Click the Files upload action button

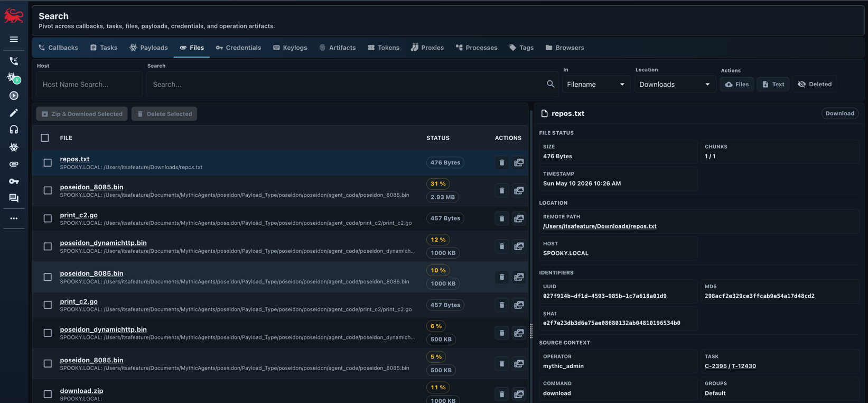[x=737, y=84]
